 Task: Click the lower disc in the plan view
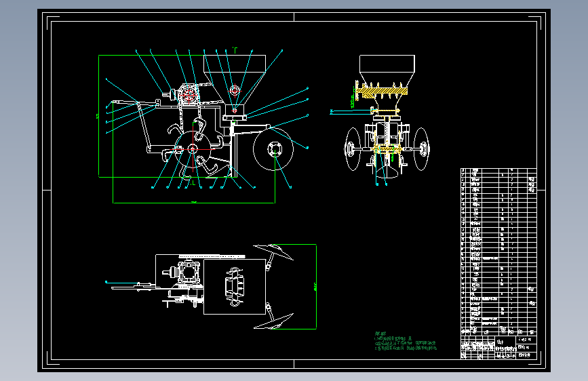273,321
